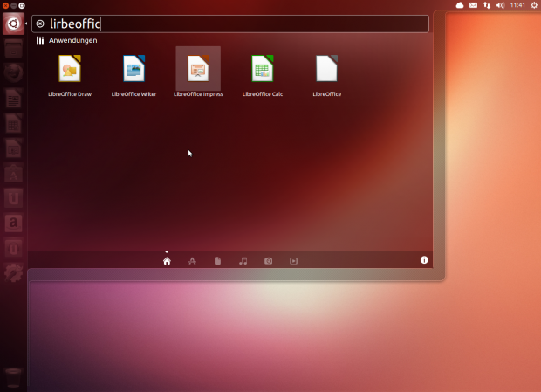Switch to the Applications lens
Image resolution: width=541 pixels, height=392 pixels.
pos(192,261)
